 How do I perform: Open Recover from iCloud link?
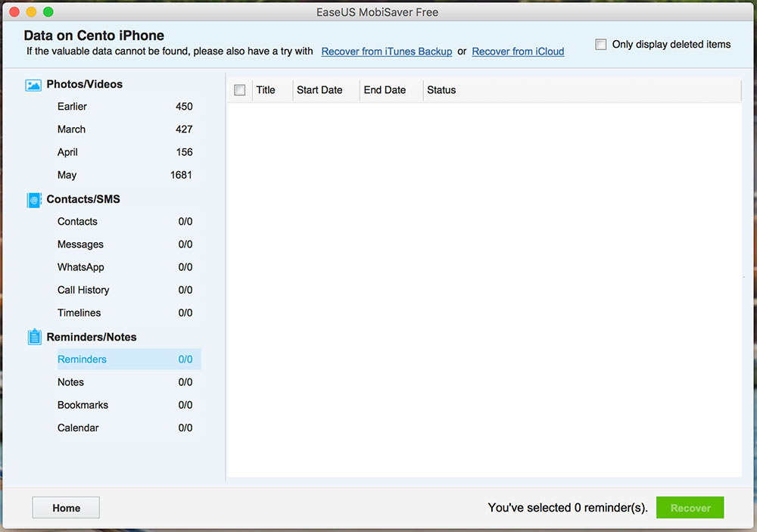tap(518, 51)
